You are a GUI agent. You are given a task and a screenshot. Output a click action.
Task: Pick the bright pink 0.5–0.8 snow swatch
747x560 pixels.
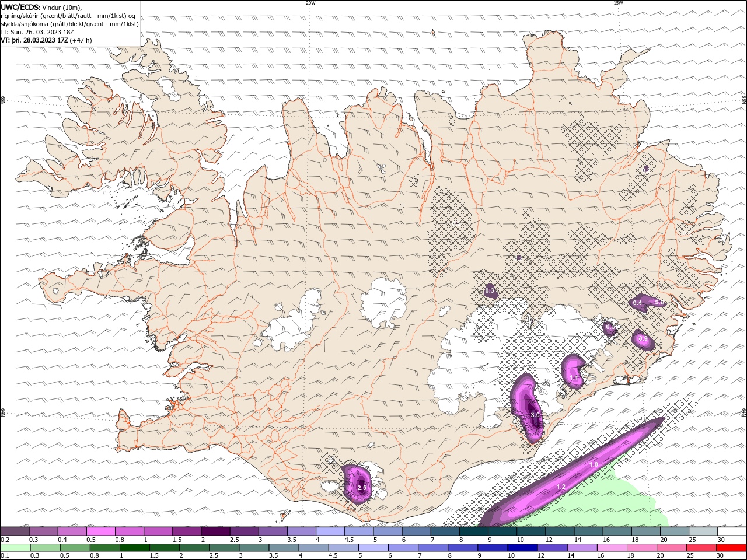(x=100, y=531)
